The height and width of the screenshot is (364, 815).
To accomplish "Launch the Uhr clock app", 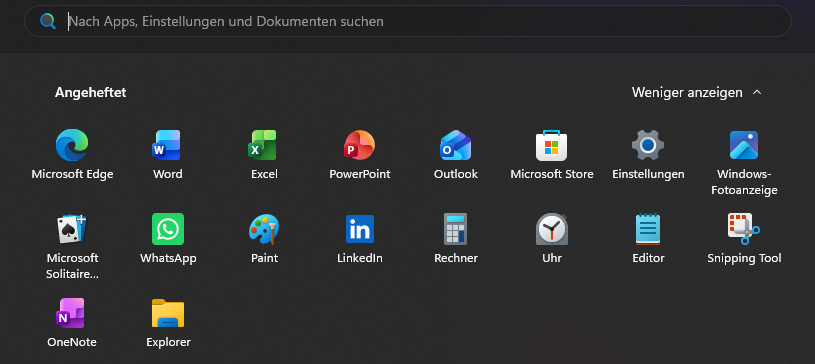I will tap(551, 229).
